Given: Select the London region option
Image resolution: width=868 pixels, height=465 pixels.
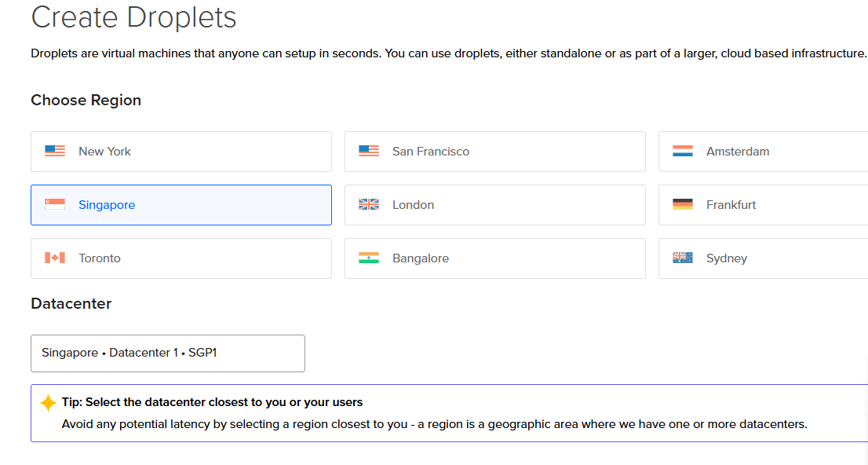Looking at the screenshot, I should pyautogui.click(x=494, y=205).
